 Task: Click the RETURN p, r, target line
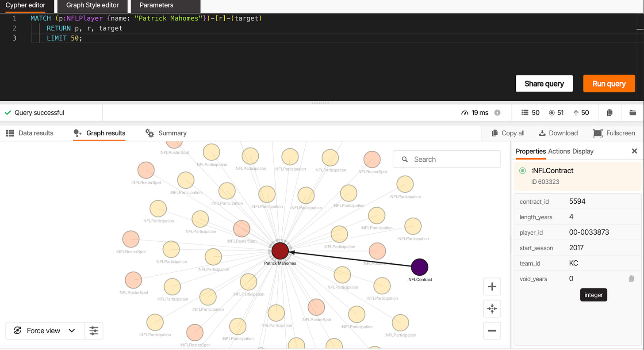coord(84,28)
